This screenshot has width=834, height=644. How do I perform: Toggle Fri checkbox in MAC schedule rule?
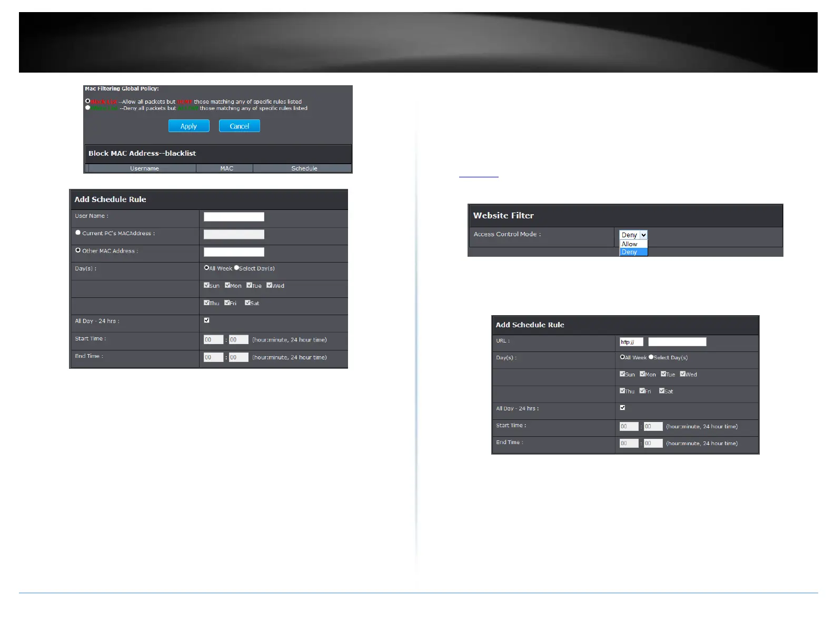click(x=227, y=303)
